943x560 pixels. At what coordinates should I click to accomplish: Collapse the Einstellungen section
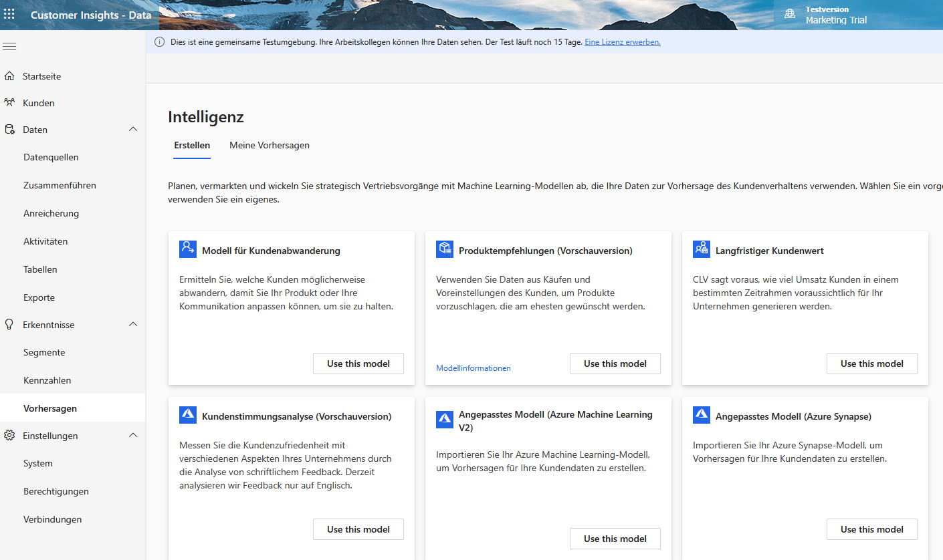132,435
